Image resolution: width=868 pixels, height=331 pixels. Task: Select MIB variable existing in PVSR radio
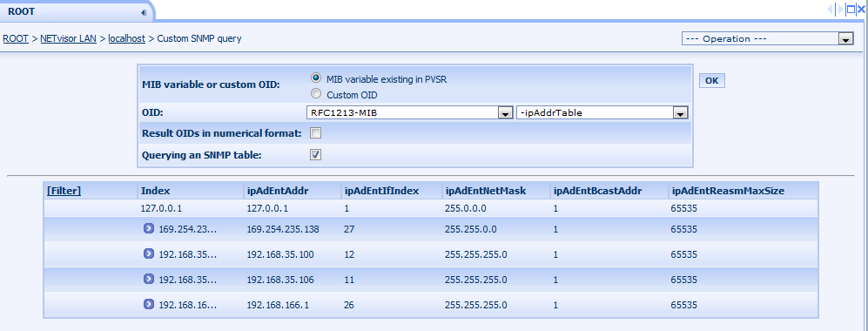click(x=316, y=78)
